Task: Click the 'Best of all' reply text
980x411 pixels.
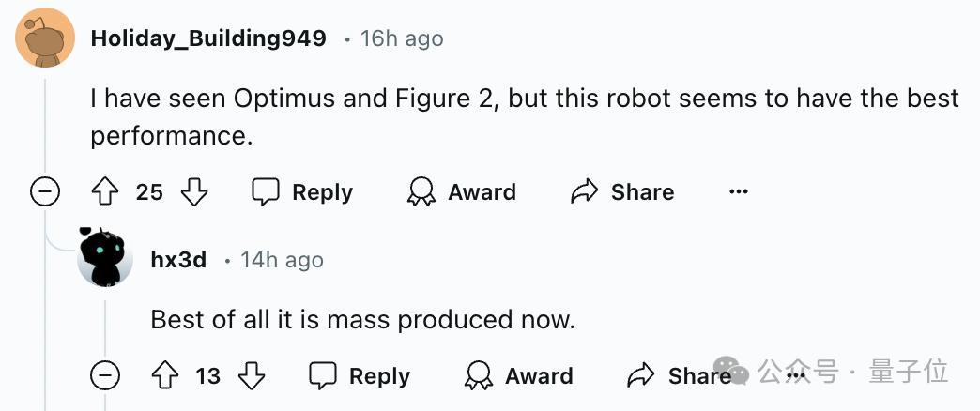Action: click(x=362, y=320)
